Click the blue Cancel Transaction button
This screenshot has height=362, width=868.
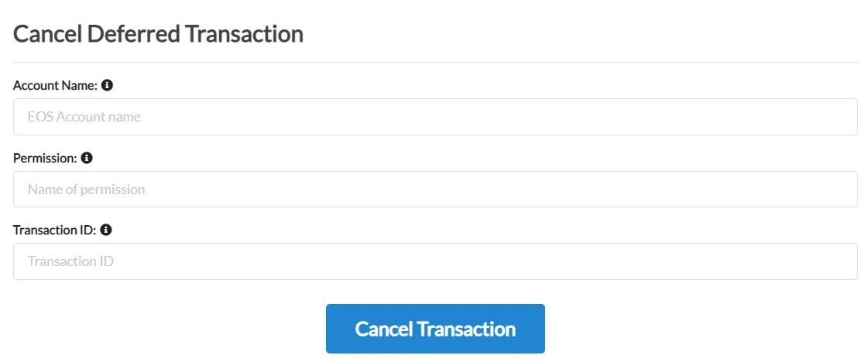[x=435, y=329]
